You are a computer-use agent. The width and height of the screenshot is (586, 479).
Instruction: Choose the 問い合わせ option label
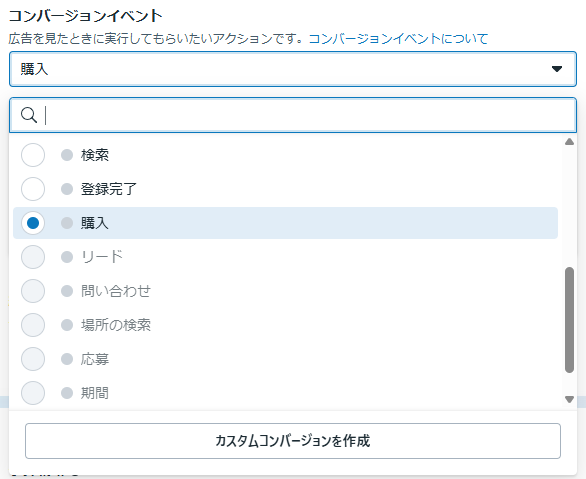tap(116, 291)
